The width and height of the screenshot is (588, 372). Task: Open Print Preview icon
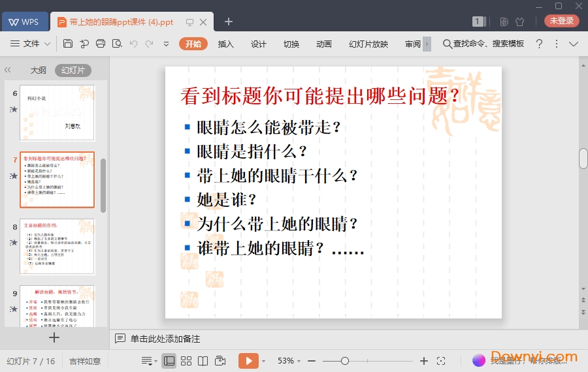coord(117,44)
